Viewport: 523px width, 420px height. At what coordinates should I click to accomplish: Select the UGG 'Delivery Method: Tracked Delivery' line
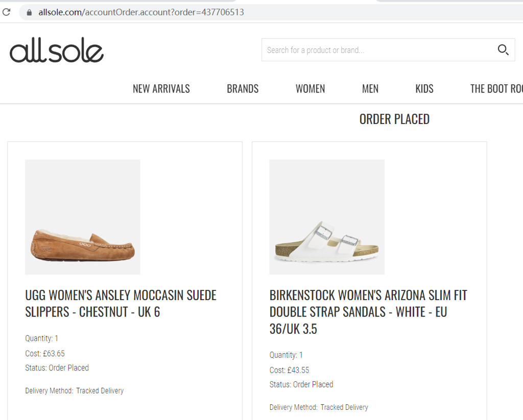click(x=75, y=391)
